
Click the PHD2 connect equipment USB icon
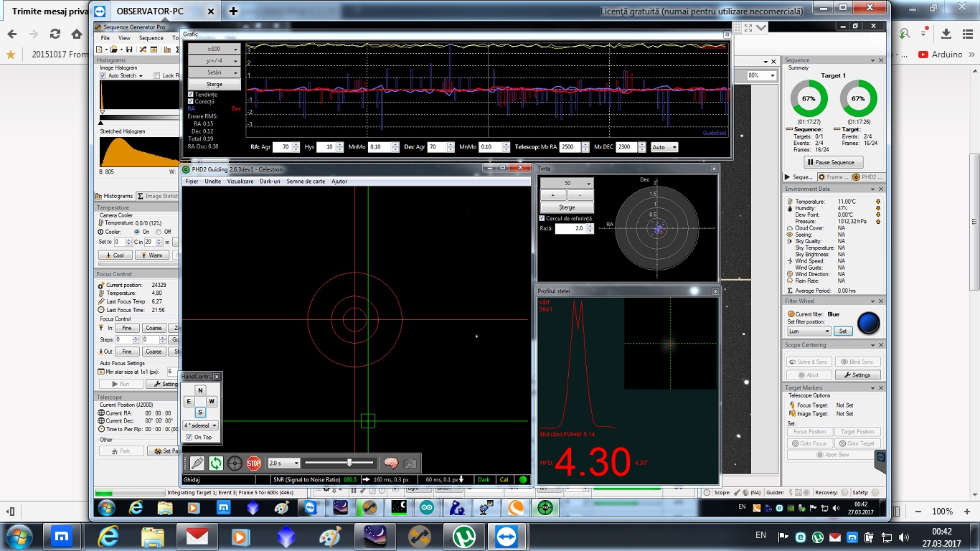tap(197, 463)
